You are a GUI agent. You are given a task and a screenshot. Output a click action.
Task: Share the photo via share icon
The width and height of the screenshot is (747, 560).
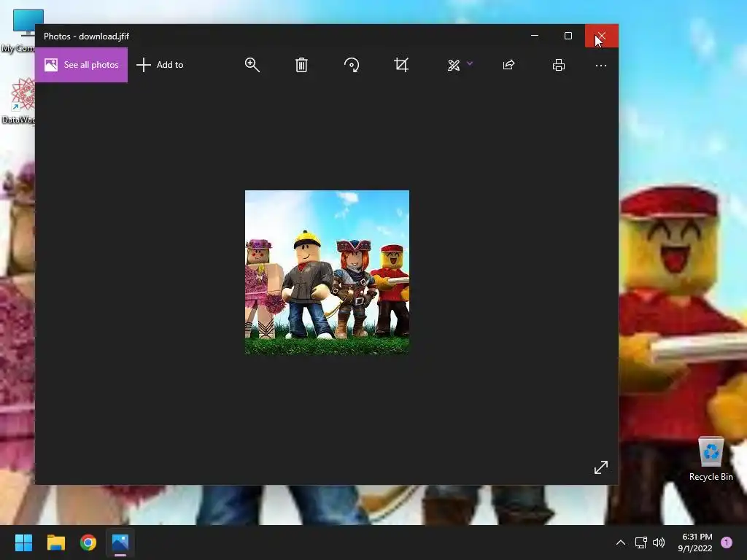coord(508,65)
